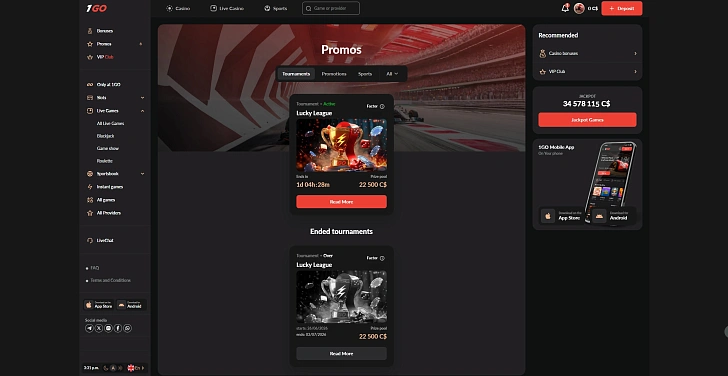Expand the Slots sidebar submenu

[x=142, y=98]
